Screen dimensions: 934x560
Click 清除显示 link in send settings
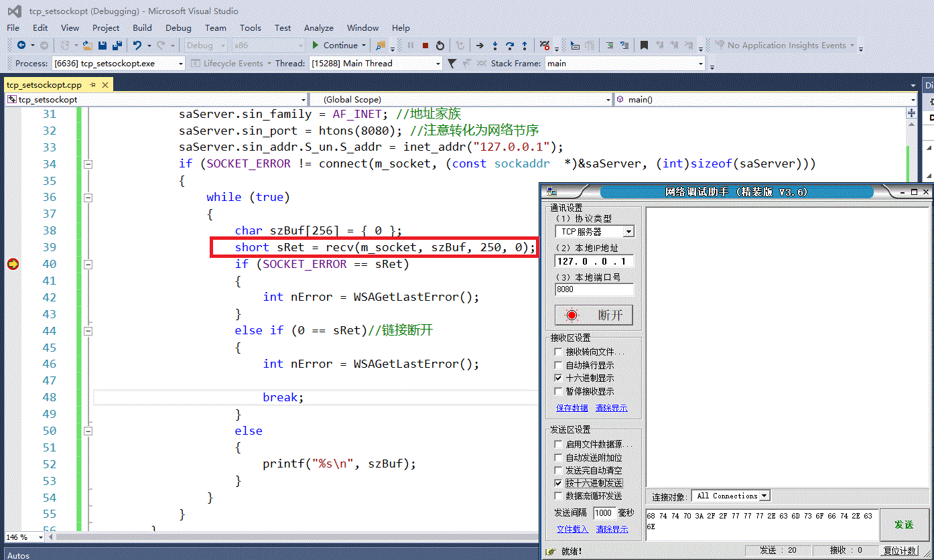click(612, 529)
